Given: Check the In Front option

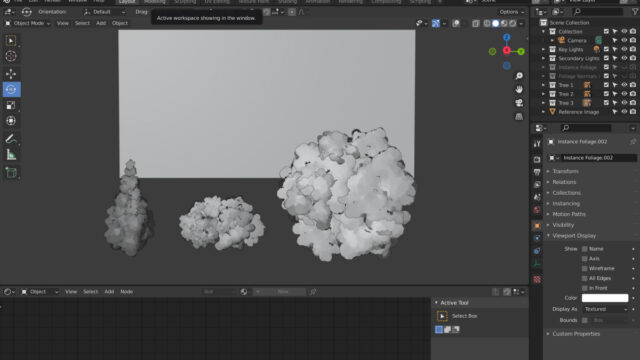Looking at the screenshot, I should coord(584,288).
